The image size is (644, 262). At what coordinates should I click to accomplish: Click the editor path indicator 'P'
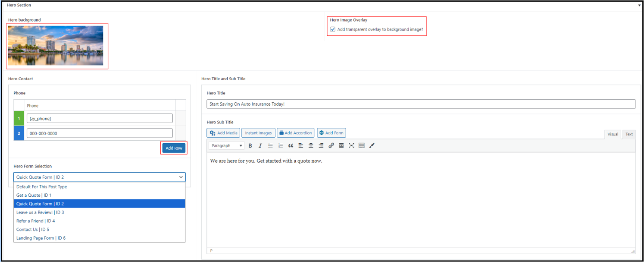coord(211,250)
